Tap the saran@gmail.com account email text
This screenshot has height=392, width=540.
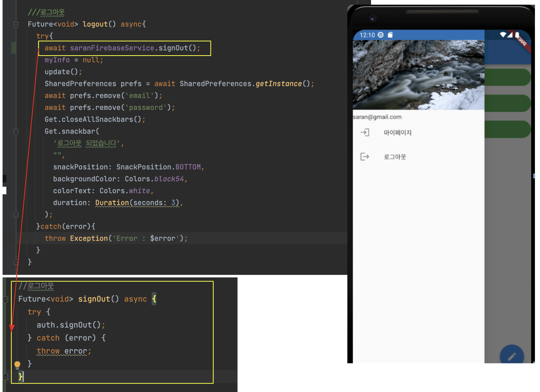pos(377,117)
